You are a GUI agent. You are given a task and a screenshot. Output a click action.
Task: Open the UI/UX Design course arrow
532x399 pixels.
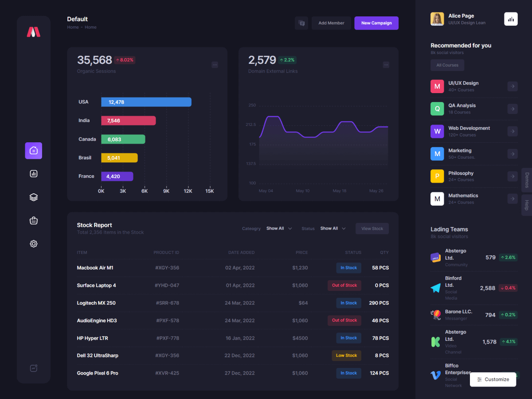click(512, 86)
